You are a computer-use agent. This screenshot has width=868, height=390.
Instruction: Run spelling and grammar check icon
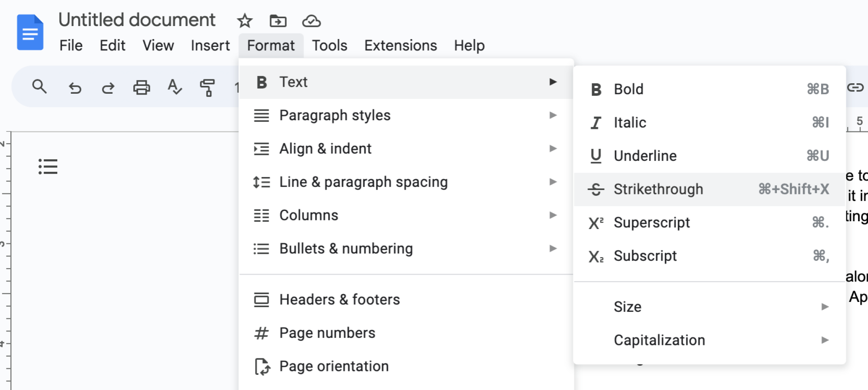pos(174,87)
